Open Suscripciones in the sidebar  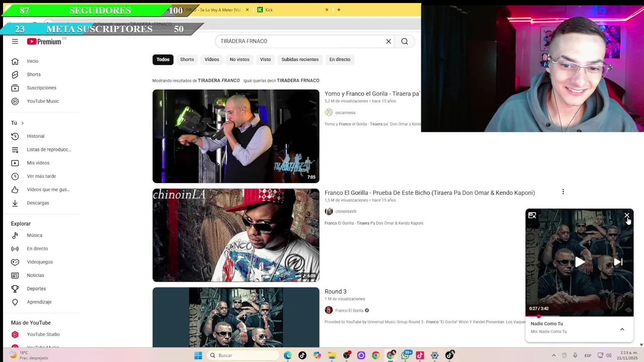pyautogui.click(x=40, y=87)
